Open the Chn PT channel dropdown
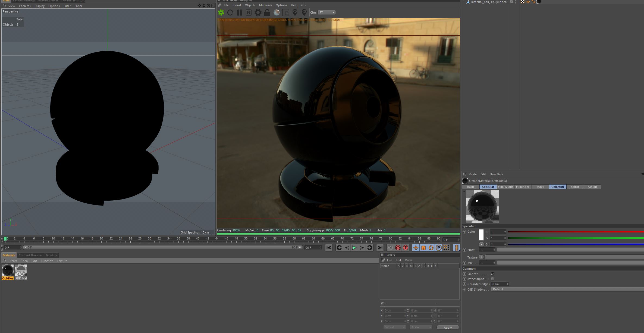Viewport: 644px width, 333px height. click(x=327, y=13)
